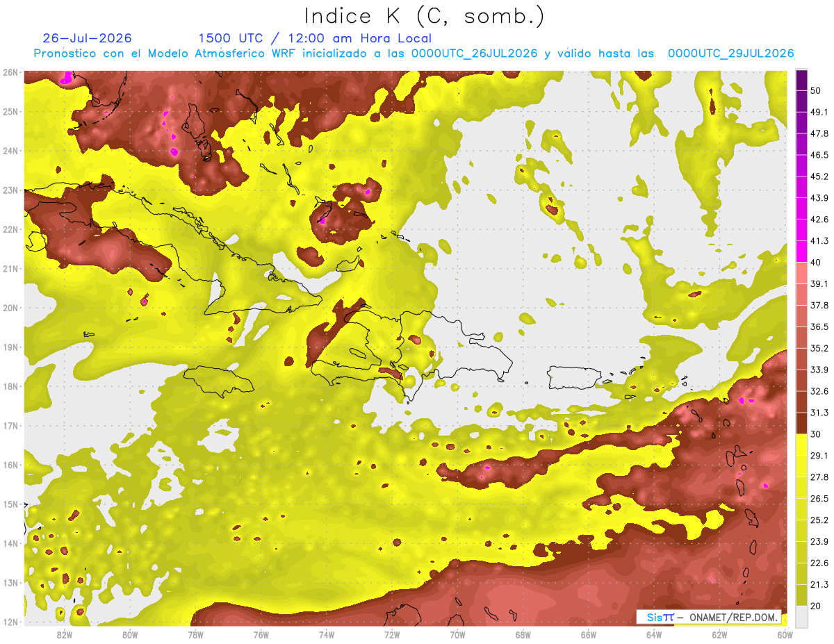Select the 78W longitude axis label
Screen dimensions: 834x644
[x=196, y=634]
